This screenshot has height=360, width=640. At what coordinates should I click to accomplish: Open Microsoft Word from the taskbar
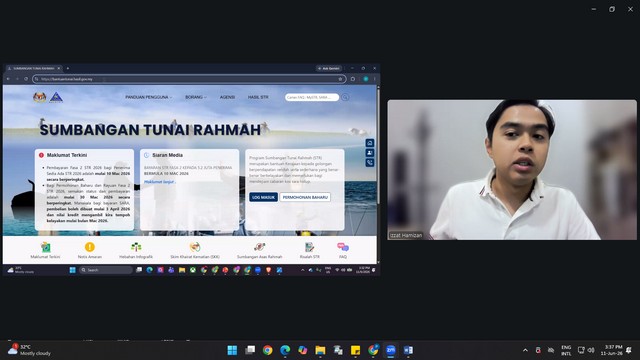[408, 350]
